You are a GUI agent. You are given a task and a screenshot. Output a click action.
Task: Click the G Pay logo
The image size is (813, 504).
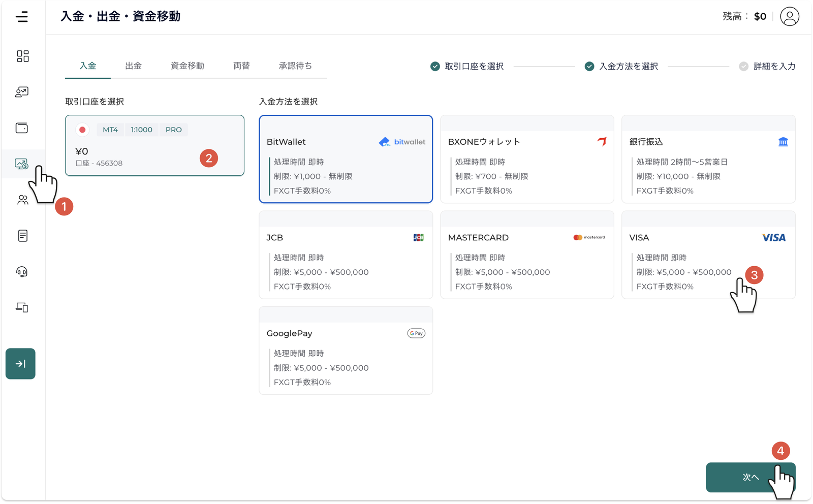(416, 333)
